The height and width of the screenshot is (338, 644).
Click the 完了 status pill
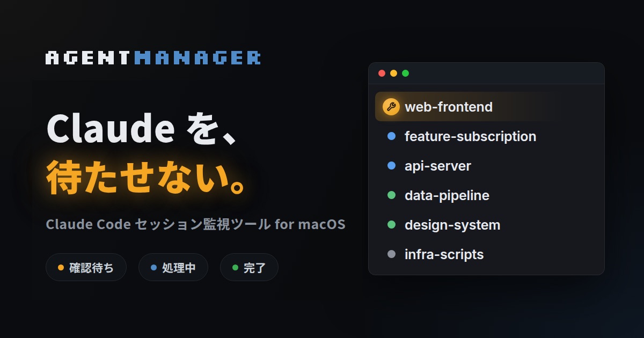pos(249,267)
